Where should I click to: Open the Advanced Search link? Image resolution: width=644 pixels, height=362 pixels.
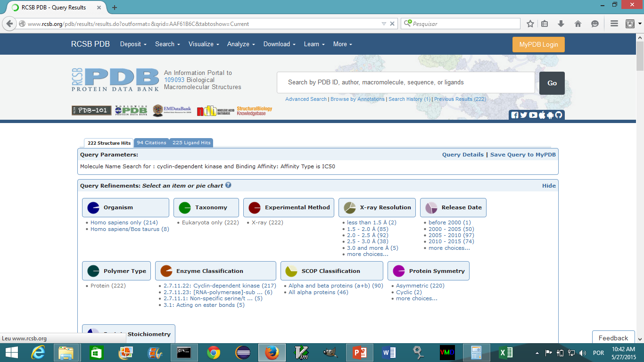click(306, 99)
